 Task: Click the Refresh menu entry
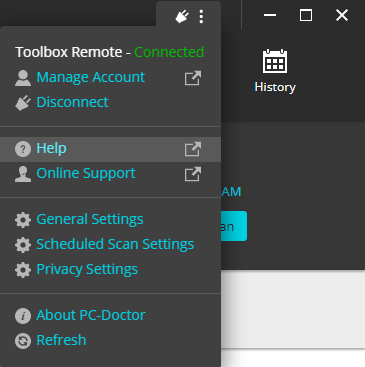(61, 340)
